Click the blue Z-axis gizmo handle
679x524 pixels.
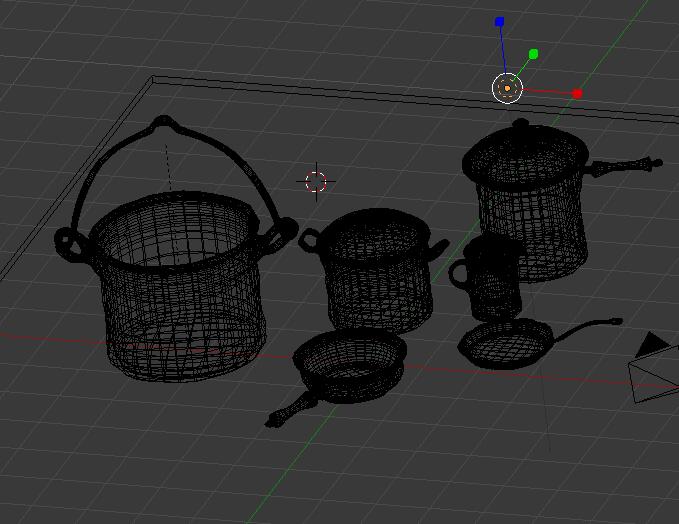[499, 22]
